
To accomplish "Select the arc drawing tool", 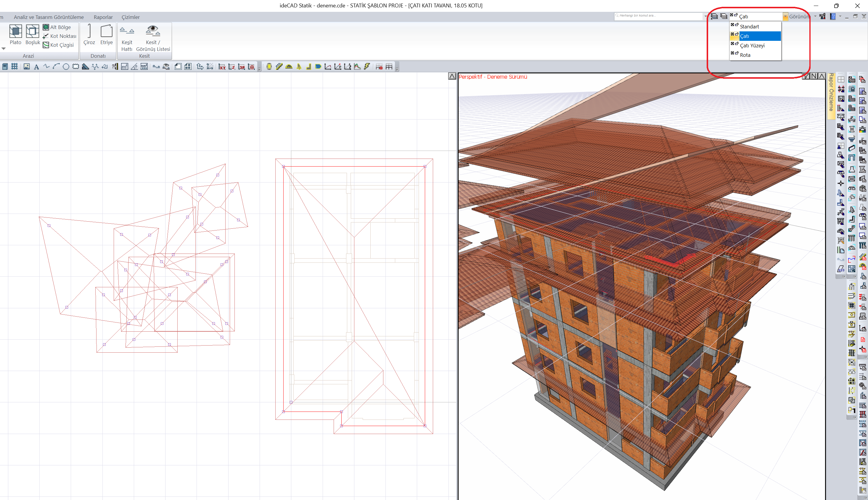I will tap(56, 67).
